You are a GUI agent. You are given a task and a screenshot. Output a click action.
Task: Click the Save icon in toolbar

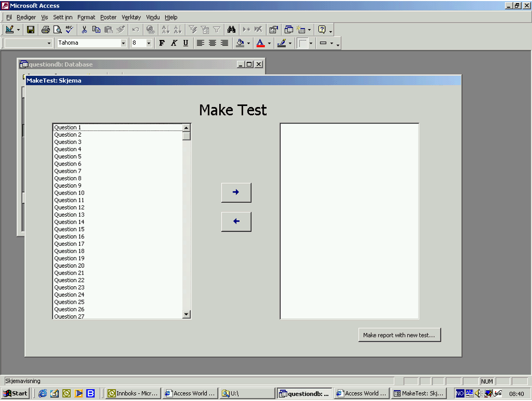click(x=31, y=30)
